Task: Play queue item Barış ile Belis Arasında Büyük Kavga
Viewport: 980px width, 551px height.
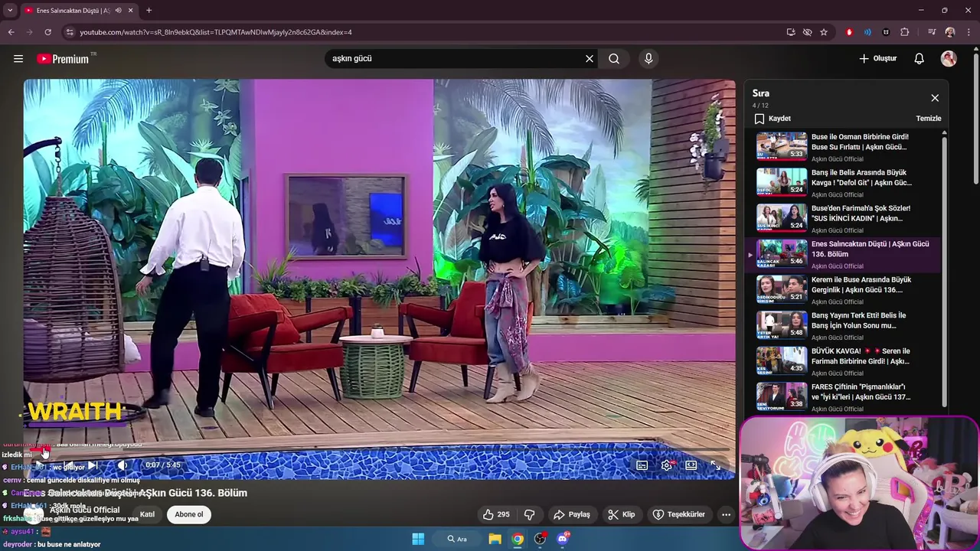Action: click(x=848, y=183)
